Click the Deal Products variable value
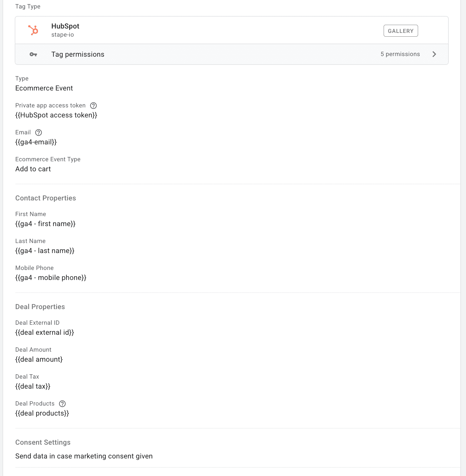 42,413
